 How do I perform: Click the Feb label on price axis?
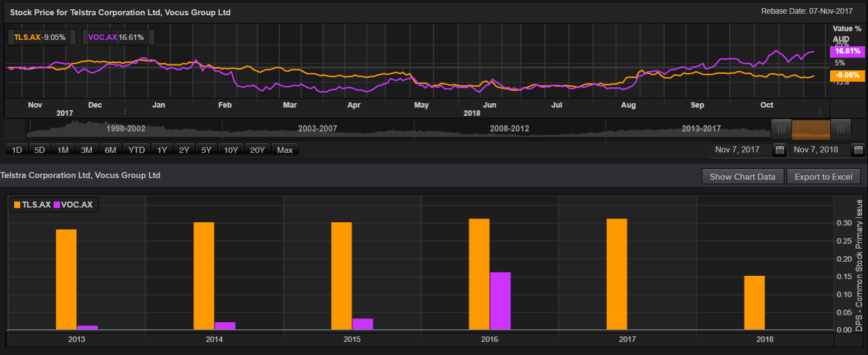[x=225, y=105]
